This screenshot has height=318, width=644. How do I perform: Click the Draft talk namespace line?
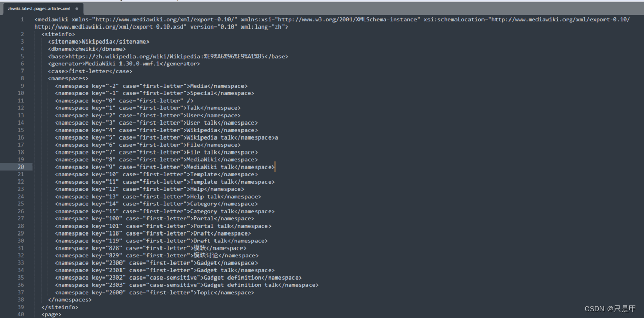click(161, 241)
